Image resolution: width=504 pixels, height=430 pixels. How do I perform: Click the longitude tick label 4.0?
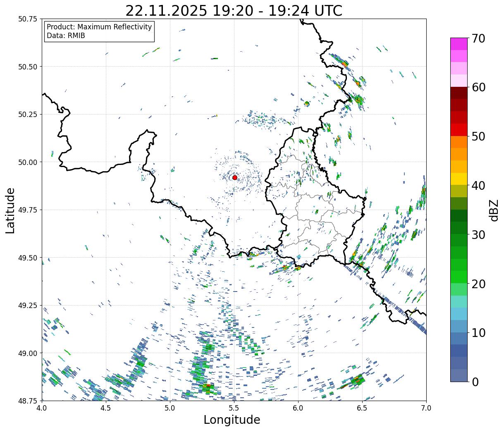click(x=42, y=408)
